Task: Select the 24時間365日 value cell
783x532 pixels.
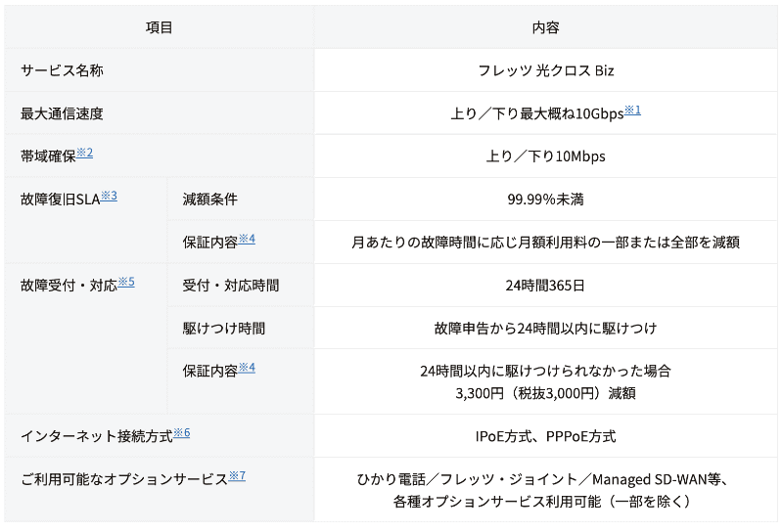Action: [546, 286]
